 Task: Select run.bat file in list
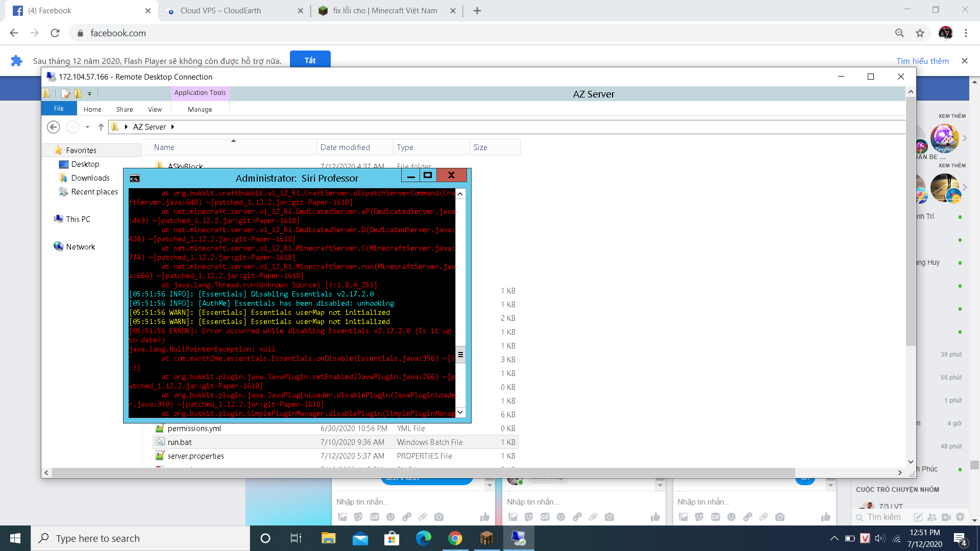click(x=180, y=442)
